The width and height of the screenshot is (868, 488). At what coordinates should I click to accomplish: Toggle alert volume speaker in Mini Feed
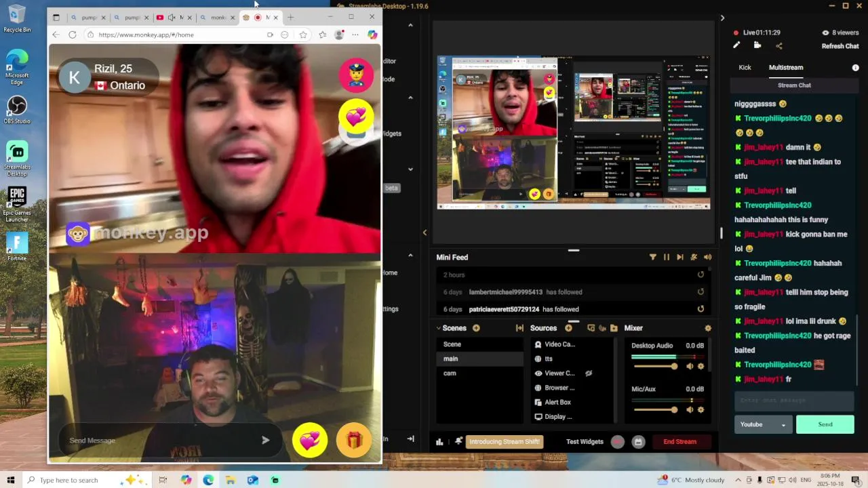(x=708, y=257)
